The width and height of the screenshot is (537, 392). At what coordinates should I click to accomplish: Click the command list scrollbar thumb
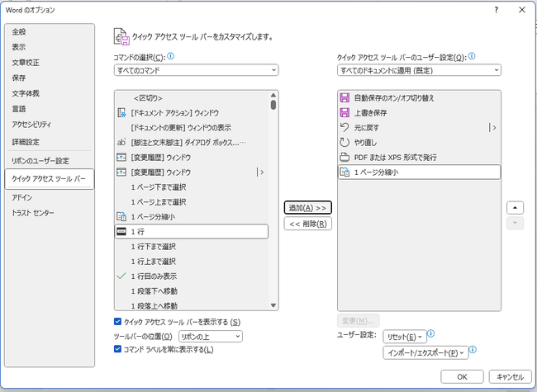(x=273, y=105)
